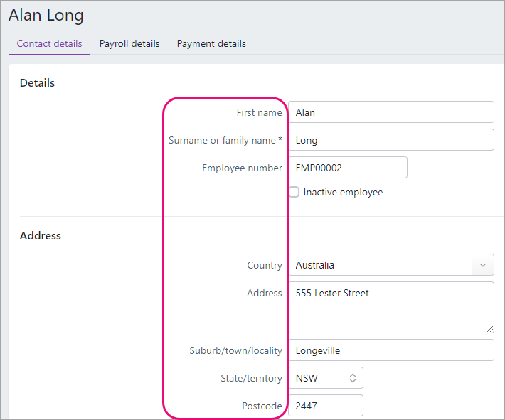Click the Suburb field containing Longeville
Screen dimensions: 505x420
tap(390, 350)
